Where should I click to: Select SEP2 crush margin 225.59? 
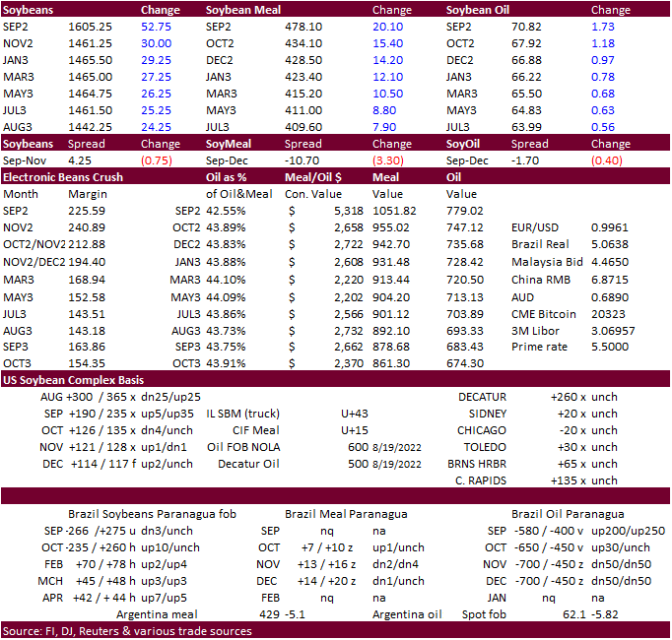point(87,211)
